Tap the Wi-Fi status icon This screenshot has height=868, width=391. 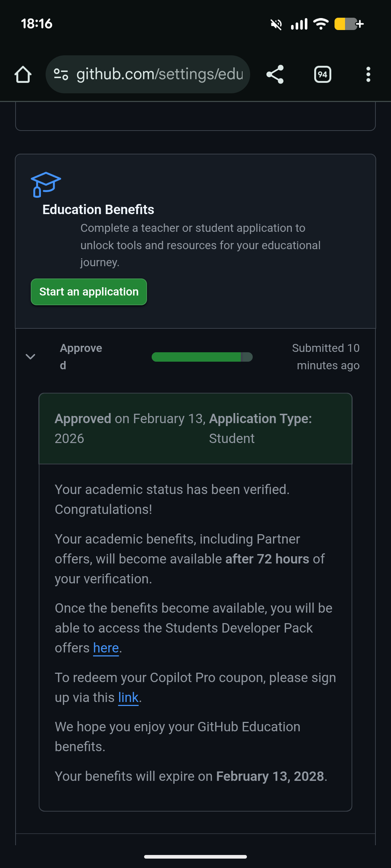(x=321, y=24)
